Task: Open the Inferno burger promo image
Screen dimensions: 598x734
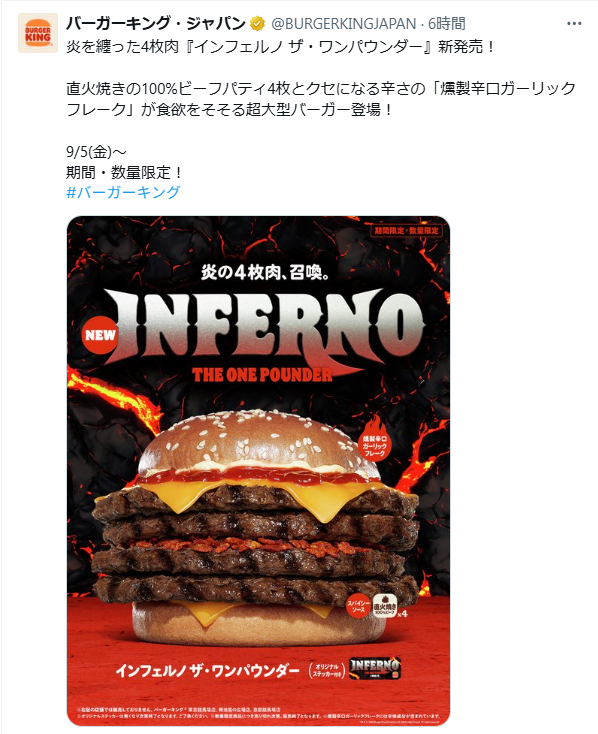Action: click(258, 470)
